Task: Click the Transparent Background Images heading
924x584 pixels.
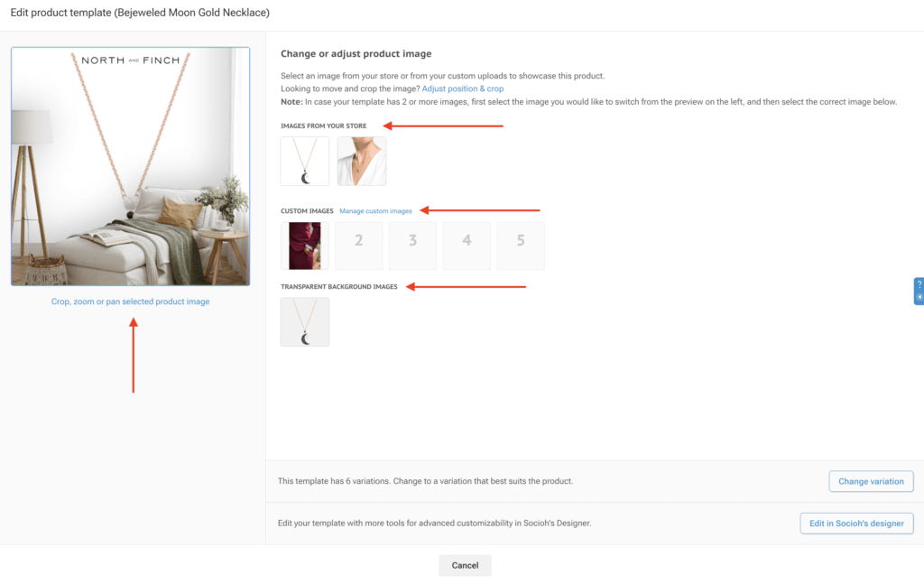Action: click(x=339, y=287)
